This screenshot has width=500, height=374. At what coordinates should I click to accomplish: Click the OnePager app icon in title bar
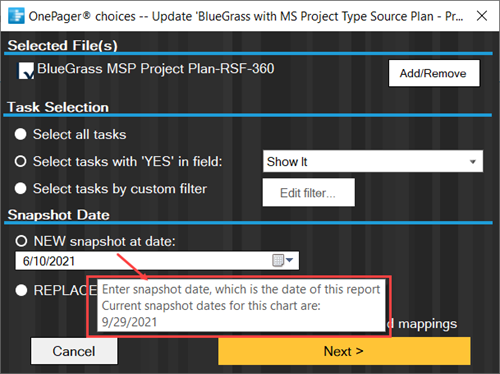click(16, 16)
